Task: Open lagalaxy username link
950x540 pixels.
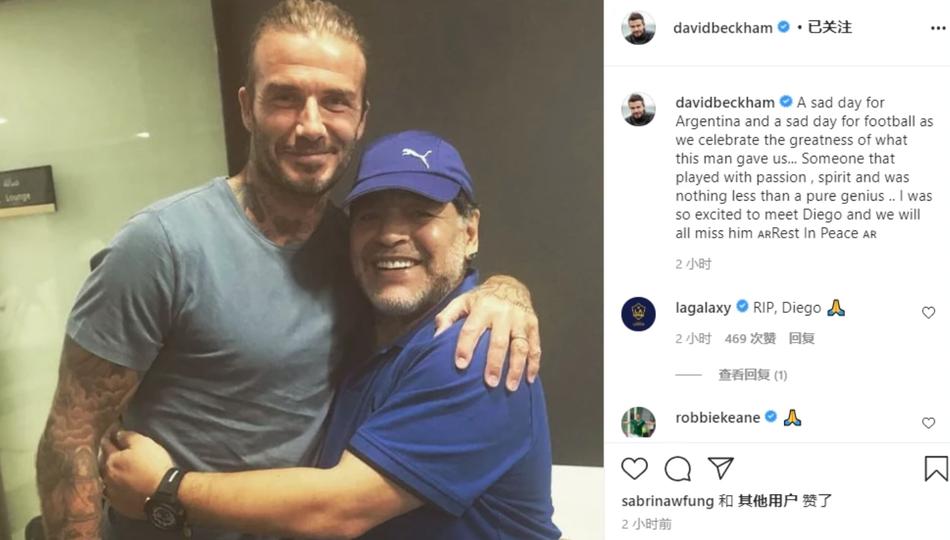Action: [x=703, y=308]
